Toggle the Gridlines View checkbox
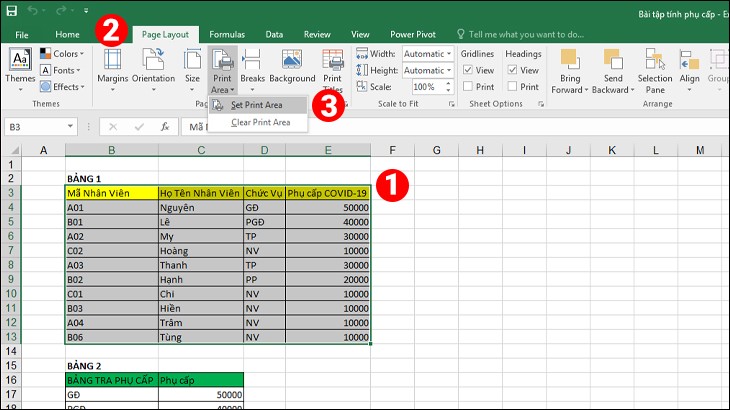Screen dimensions: 730x410 468,70
